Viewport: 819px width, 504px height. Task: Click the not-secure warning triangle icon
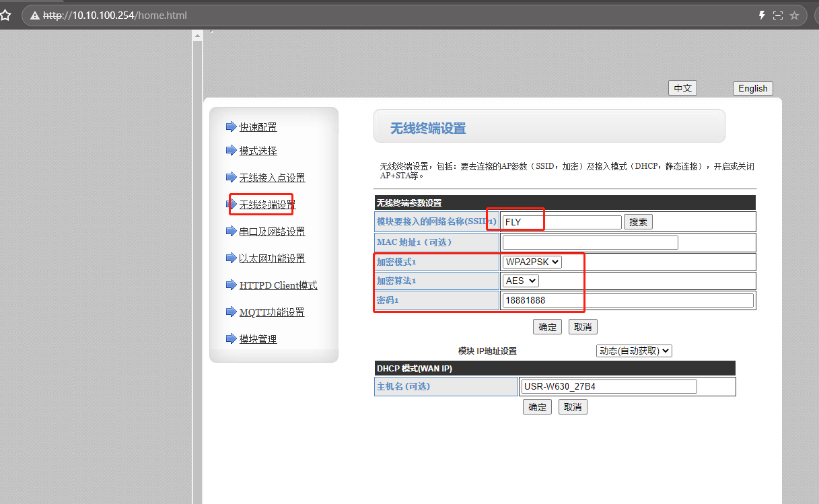tap(35, 15)
